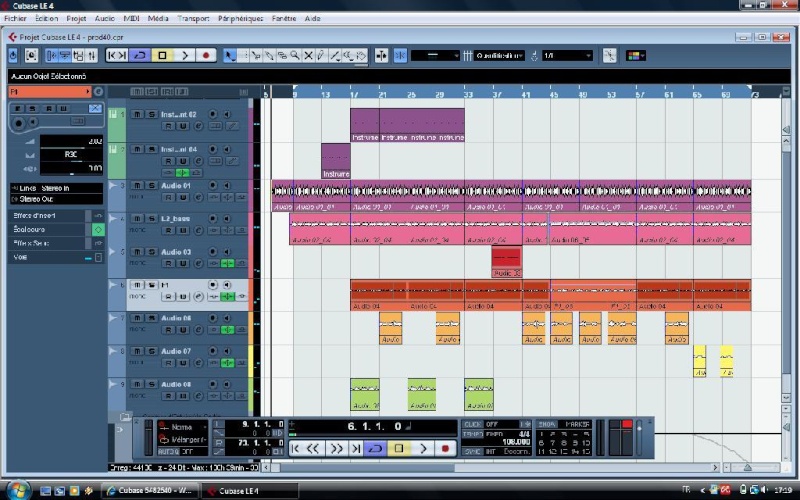The height and width of the screenshot is (500, 800).
Task: Click the Stereo Out output routing field
Action: [56, 199]
